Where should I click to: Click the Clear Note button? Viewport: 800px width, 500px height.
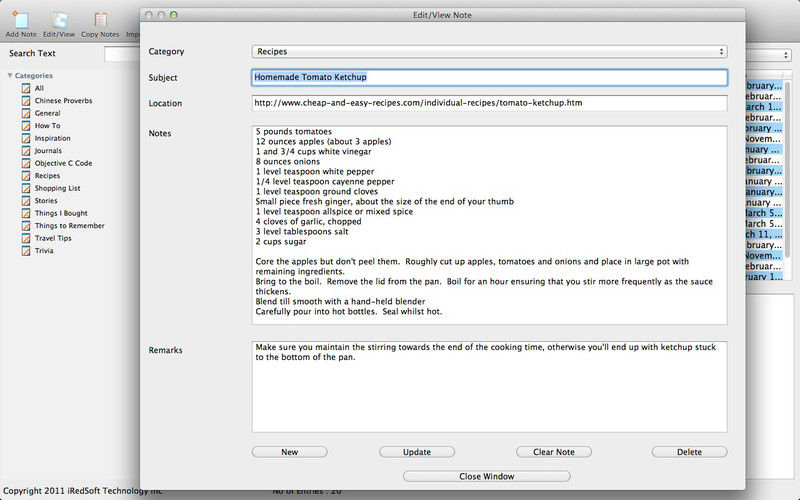(x=553, y=452)
